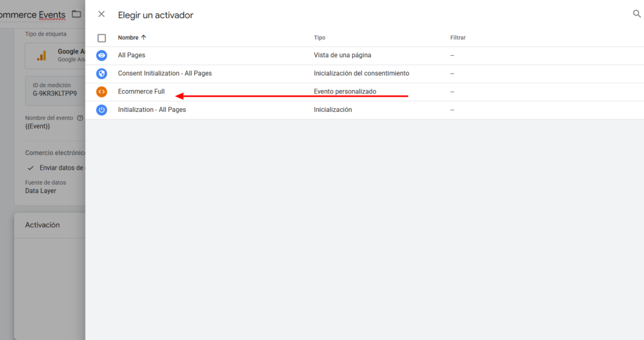Open search in trigger picker
644x340 pixels.
(636, 14)
